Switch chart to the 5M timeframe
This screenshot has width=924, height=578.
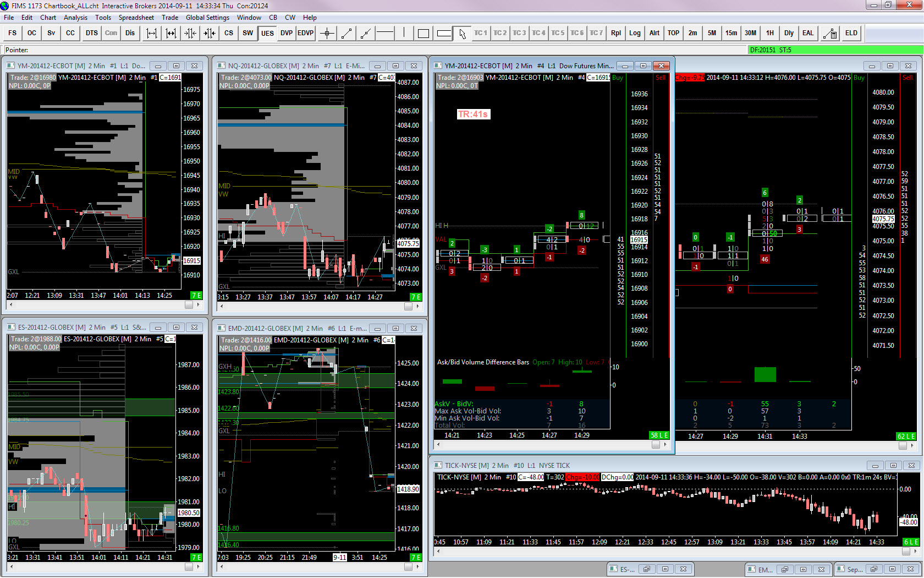[712, 33]
